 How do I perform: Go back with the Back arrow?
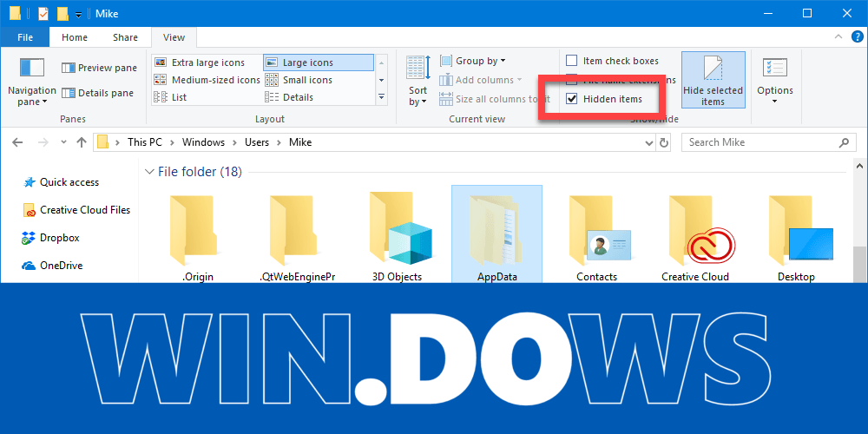[x=17, y=142]
